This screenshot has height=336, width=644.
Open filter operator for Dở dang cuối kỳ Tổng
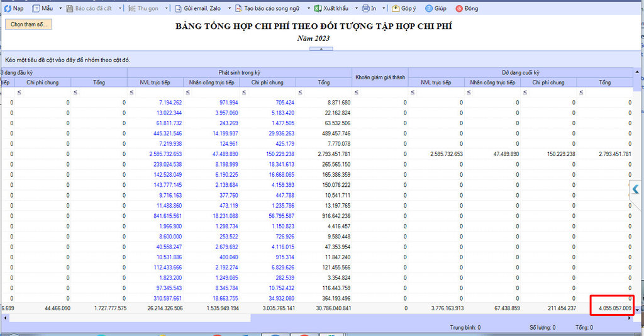coord(581,92)
